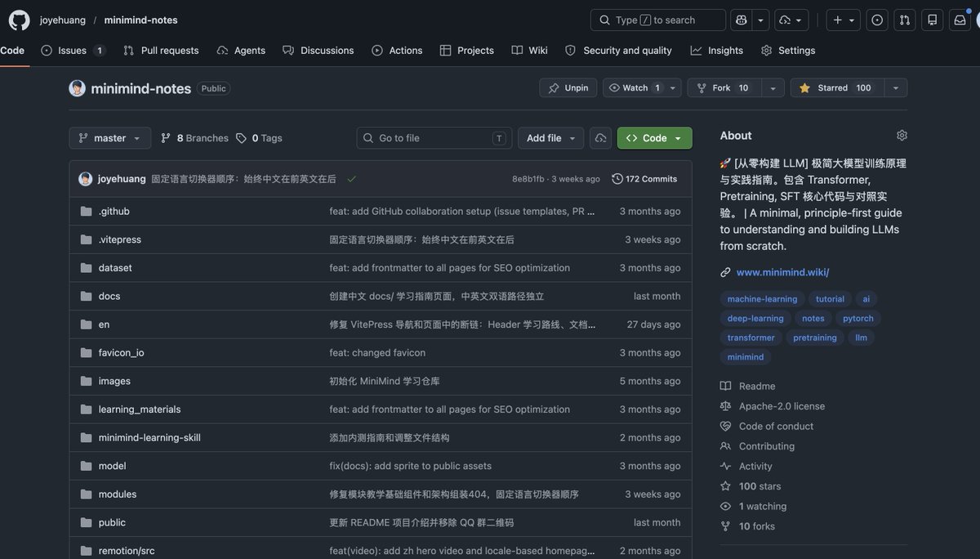The height and width of the screenshot is (559, 980).
Task: Click the eye icon beside 1 watching
Action: click(x=725, y=507)
